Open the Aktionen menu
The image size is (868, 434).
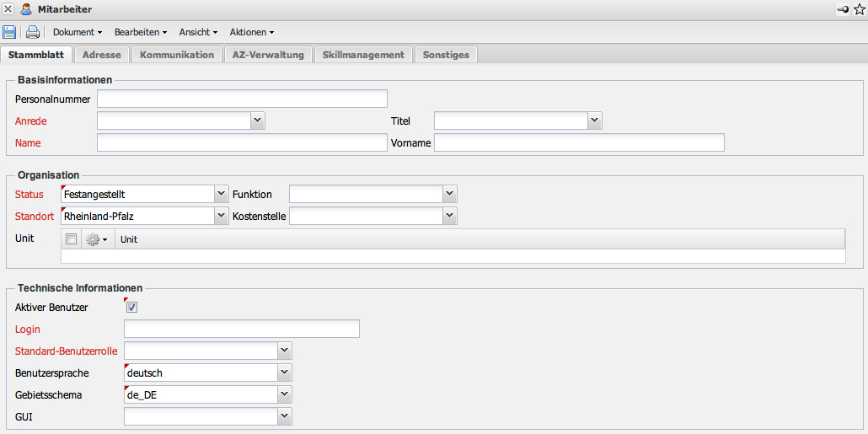[252, 32]
